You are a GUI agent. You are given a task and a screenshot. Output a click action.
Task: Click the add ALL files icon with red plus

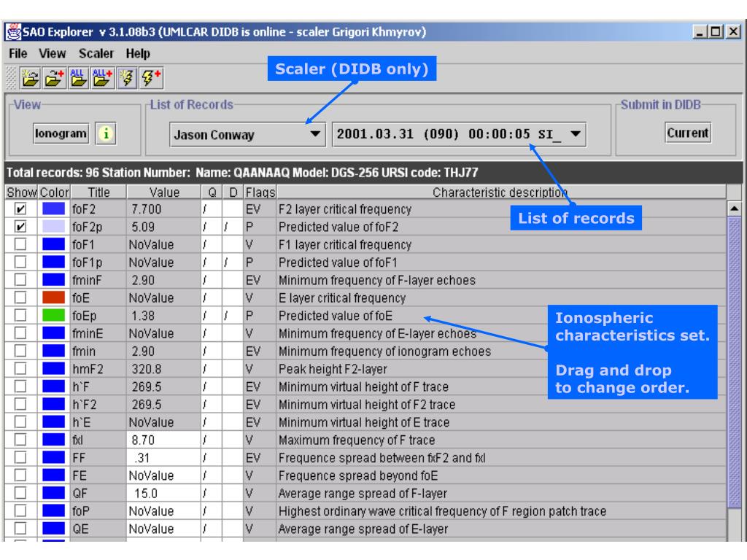pos(102,77)
